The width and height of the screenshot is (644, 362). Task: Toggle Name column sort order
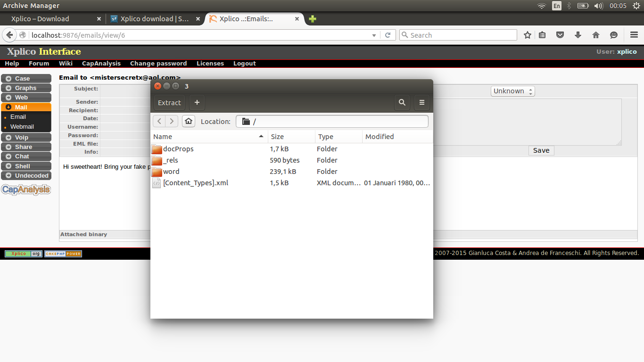coord(163,136)
